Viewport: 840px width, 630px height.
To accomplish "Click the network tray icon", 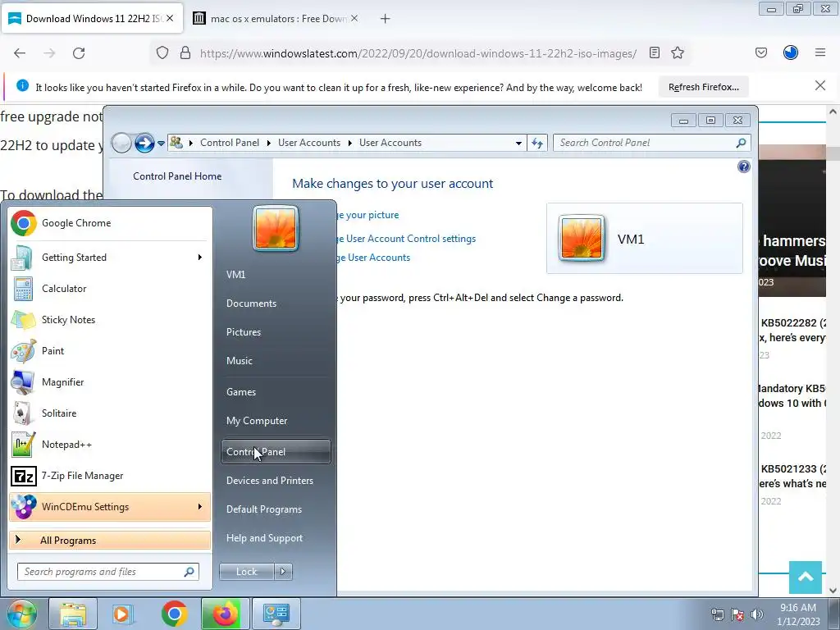I will pyautogui.click(x=717, y=614).
